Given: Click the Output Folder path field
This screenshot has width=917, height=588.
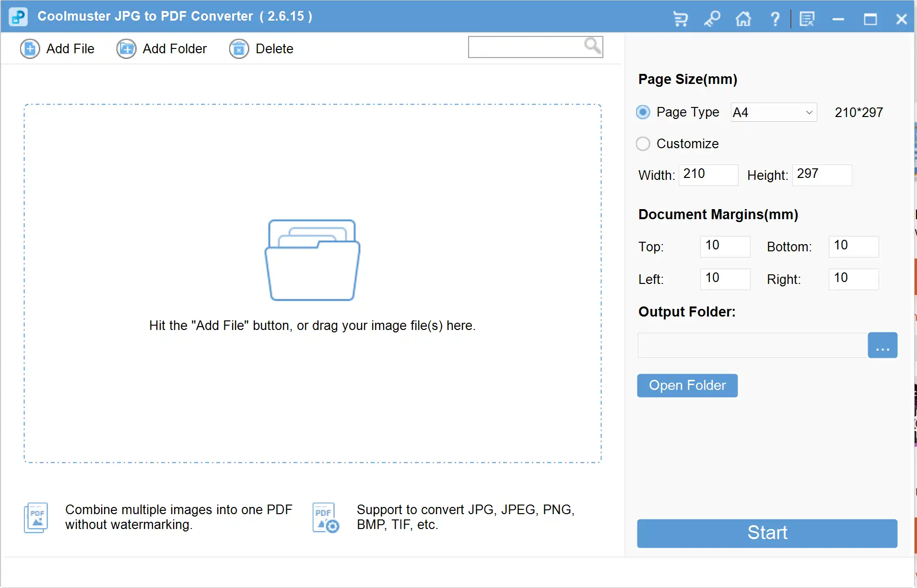Looking at the screenshot, I should pyautogui.click(x=752, y=345).
